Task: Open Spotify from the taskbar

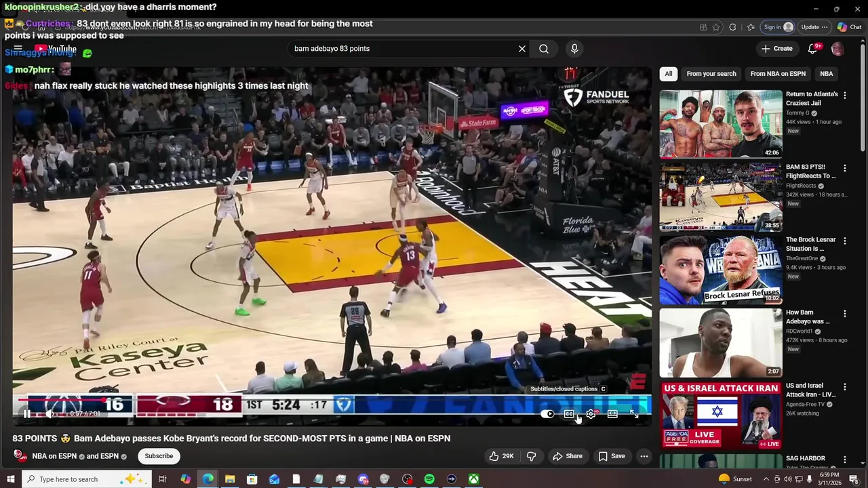Action: point(429,479)
